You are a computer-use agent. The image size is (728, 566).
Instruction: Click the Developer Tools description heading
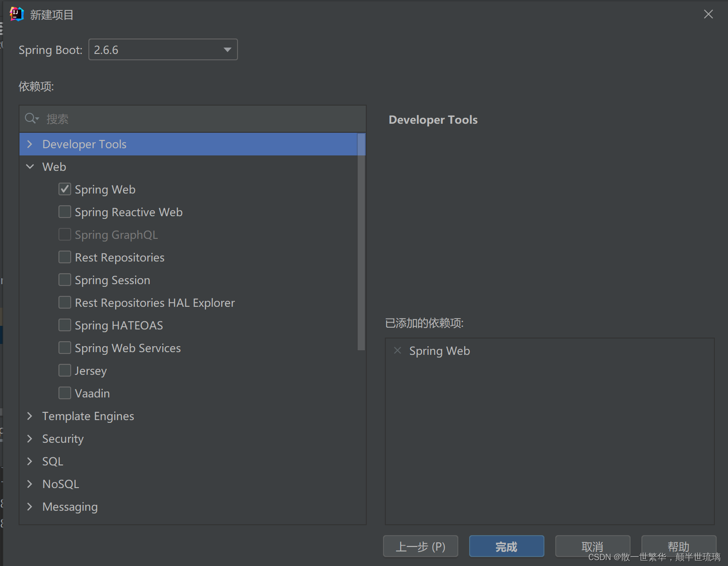tap(433, 120)
